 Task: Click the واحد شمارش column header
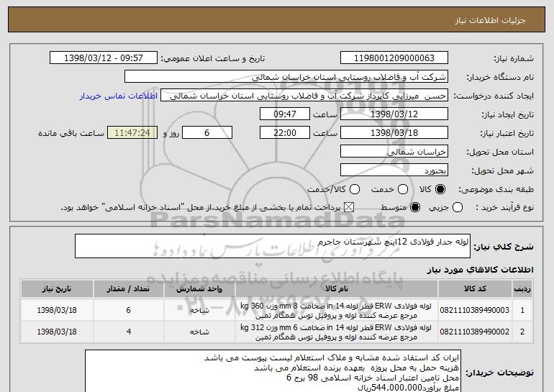pyautogui.click(x=199, y=289)
